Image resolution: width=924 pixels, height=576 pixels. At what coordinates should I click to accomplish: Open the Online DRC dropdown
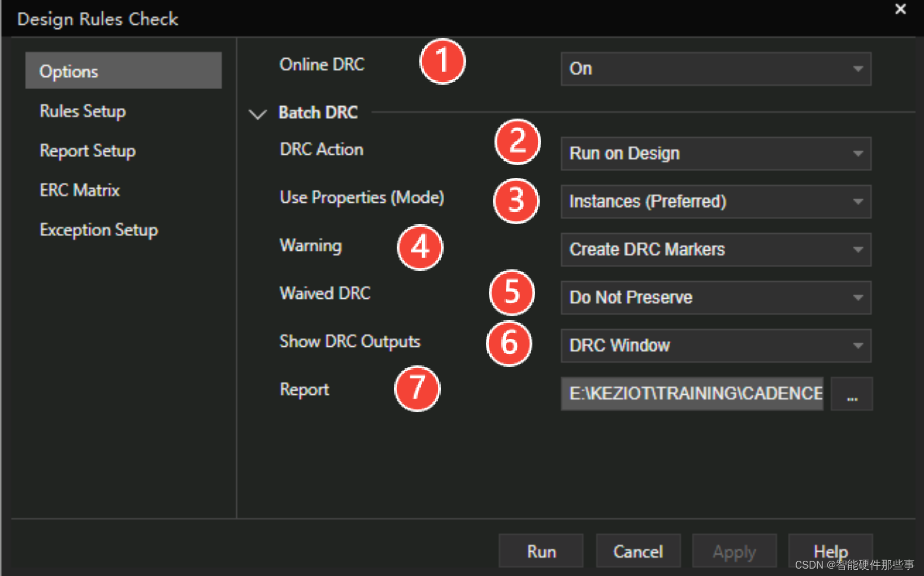715,69
